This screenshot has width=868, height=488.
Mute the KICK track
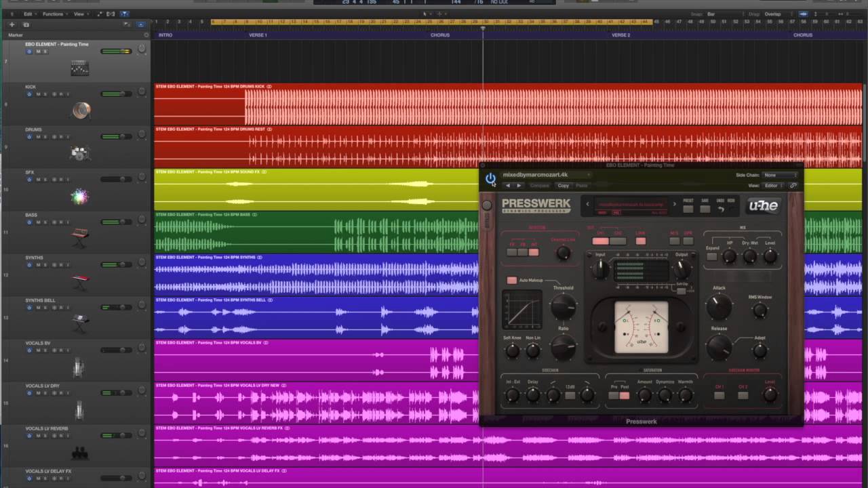38,94
